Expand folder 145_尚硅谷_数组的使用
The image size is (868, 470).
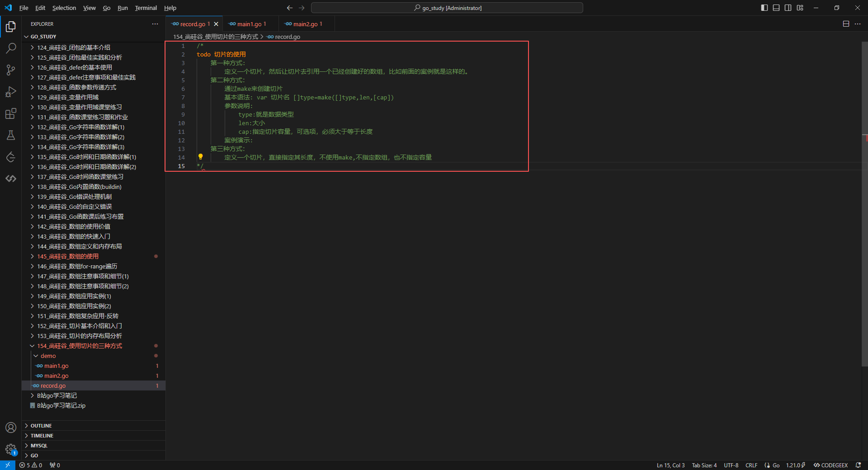pyautogui.click(x=94, y=256)
